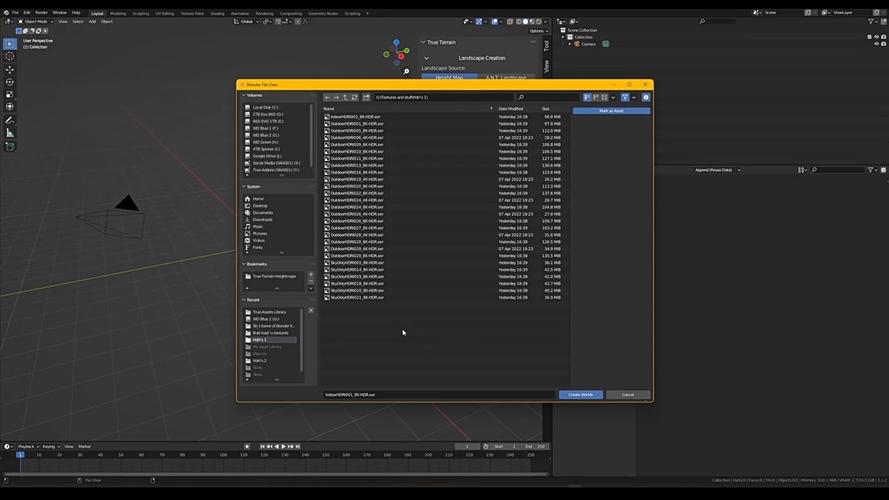Image resolution: width=889 pixels, height=500 pixels.
Task: Toggle viewport overlays display
Action: point(494,22)
